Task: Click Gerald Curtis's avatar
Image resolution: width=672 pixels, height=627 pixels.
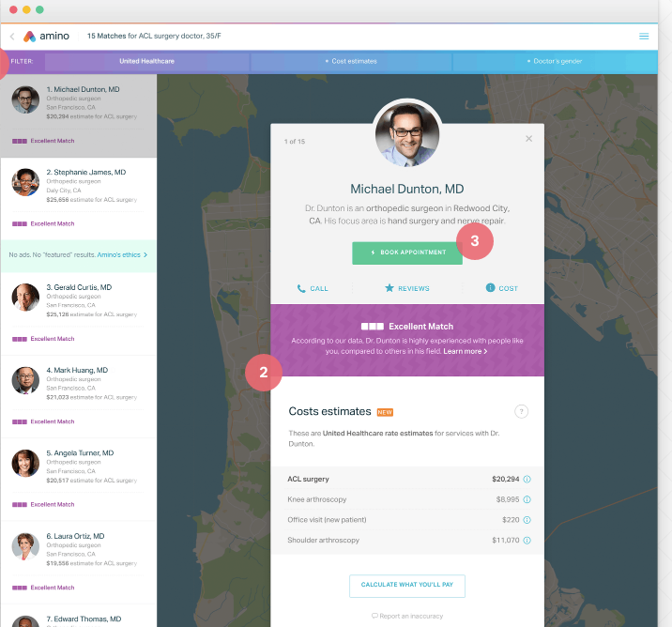Action: pyautogui.click(x=25, y=297)
